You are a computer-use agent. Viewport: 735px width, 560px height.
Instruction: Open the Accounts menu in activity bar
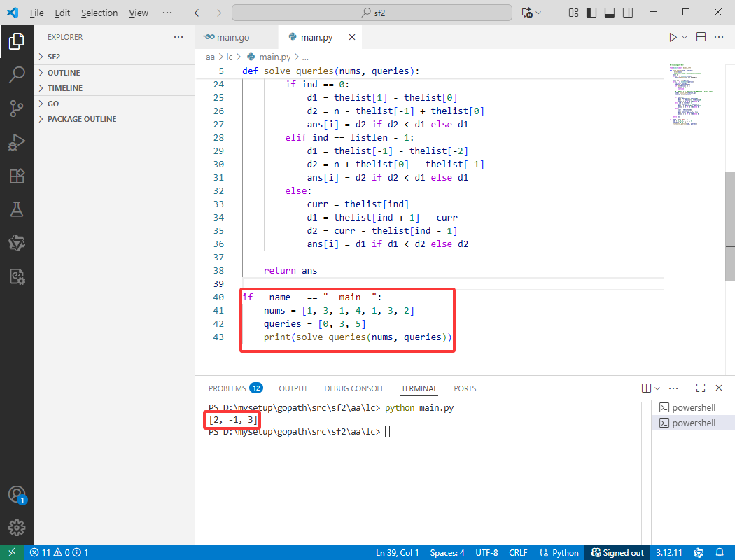coord(16,495)
